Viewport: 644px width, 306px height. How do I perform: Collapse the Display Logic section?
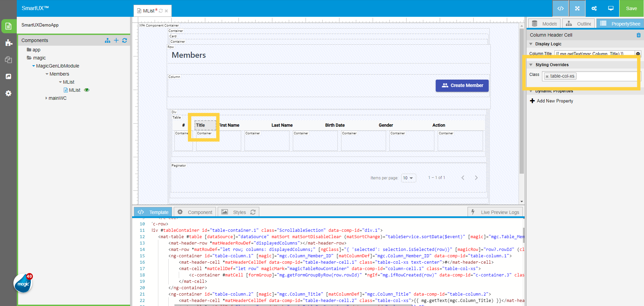click(531, 44)
